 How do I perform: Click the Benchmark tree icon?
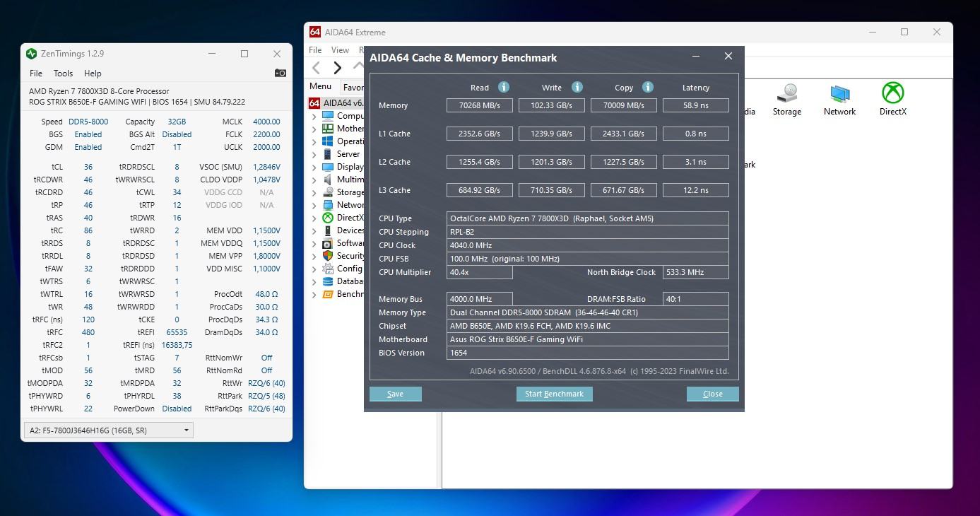(328, 294)
